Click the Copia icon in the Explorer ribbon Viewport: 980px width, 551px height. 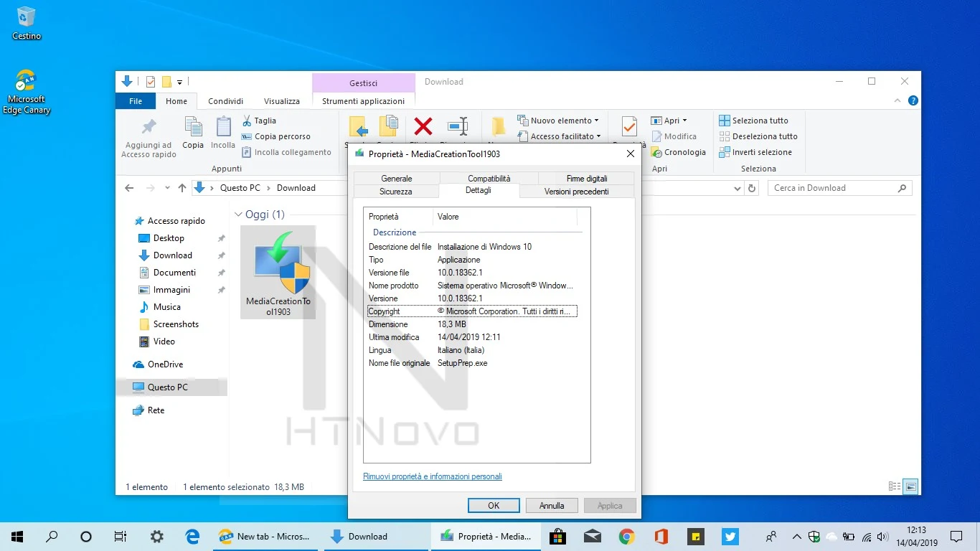tap(193, 128)
